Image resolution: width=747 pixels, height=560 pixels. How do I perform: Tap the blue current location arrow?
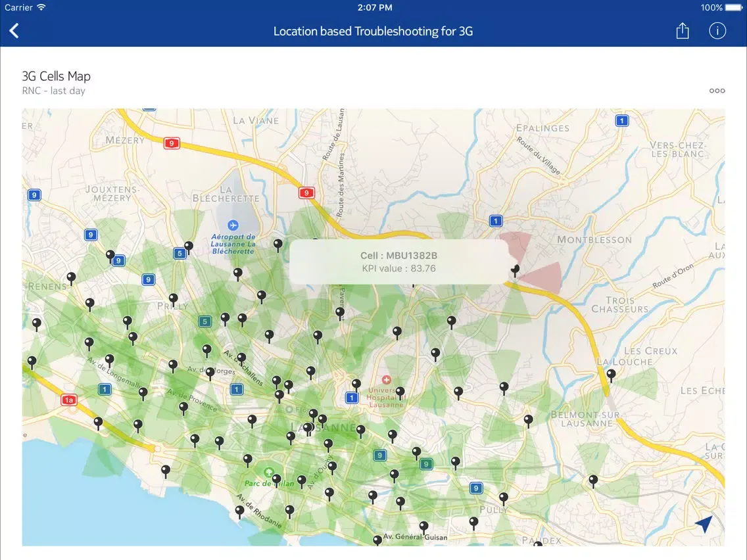tap(704, 524)
